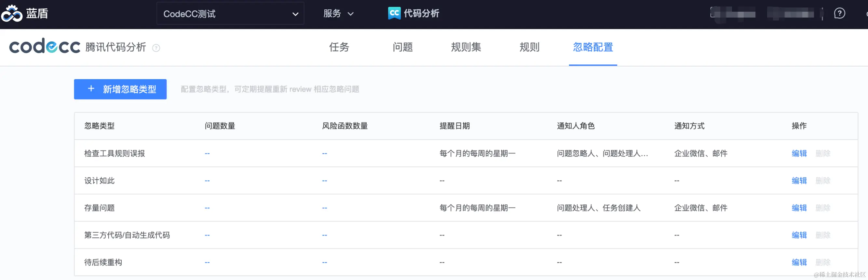Edit the 第三方代码/自动生成代码 row
Image resolution: width=868 pixels, height=280 pixels.
point(799,235)
